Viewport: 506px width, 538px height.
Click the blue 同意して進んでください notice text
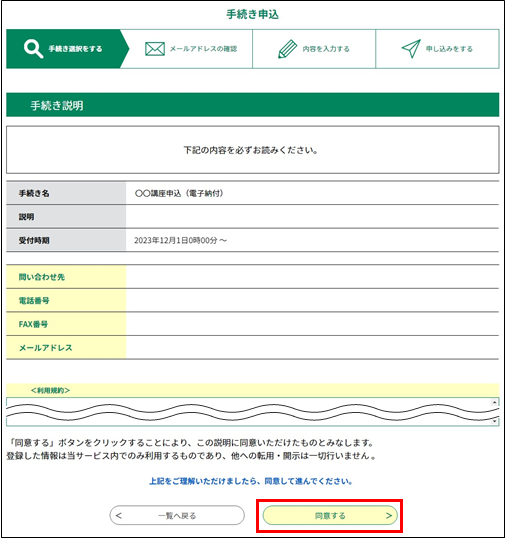(x=251, y=481)
